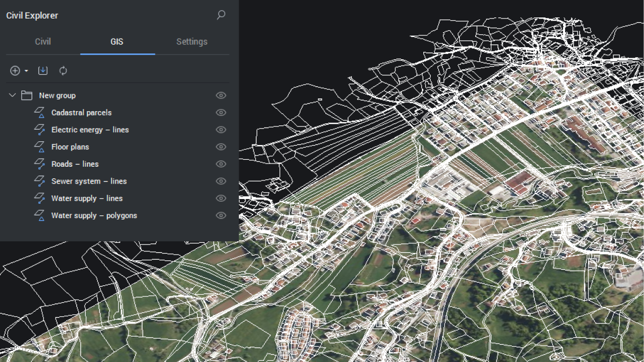Collapse the New group tree

point(12,95)
